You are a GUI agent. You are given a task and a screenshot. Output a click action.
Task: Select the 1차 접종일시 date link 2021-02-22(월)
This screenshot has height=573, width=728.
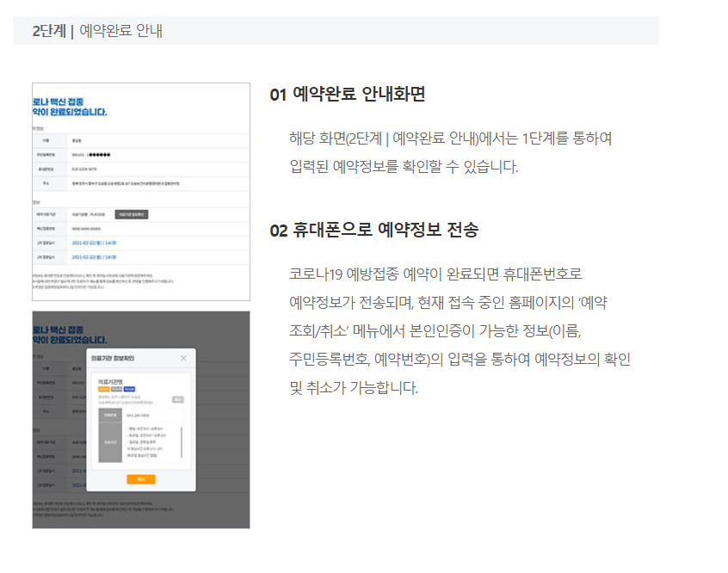[96, 244]
